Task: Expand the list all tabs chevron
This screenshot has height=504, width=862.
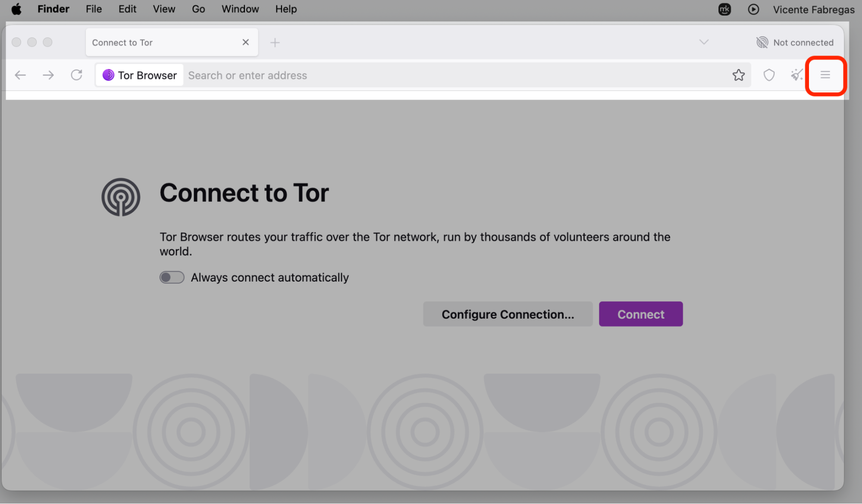Action: [704, 42]
